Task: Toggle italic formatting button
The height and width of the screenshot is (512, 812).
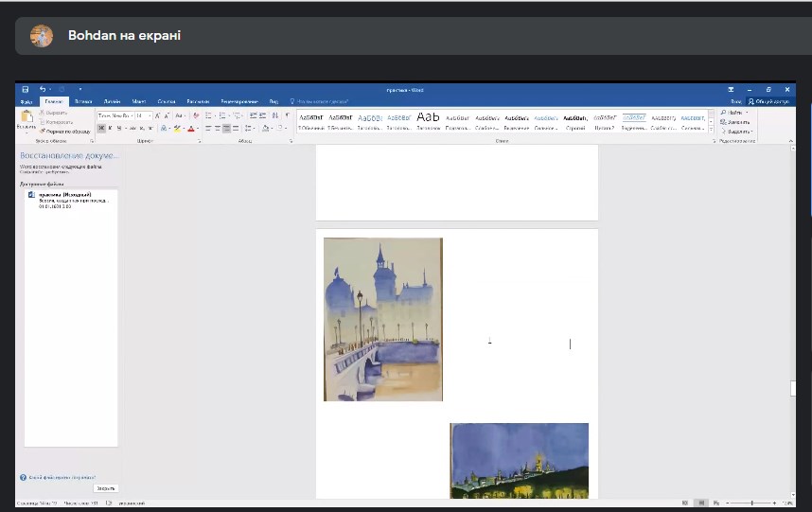Action: point(111,128)
